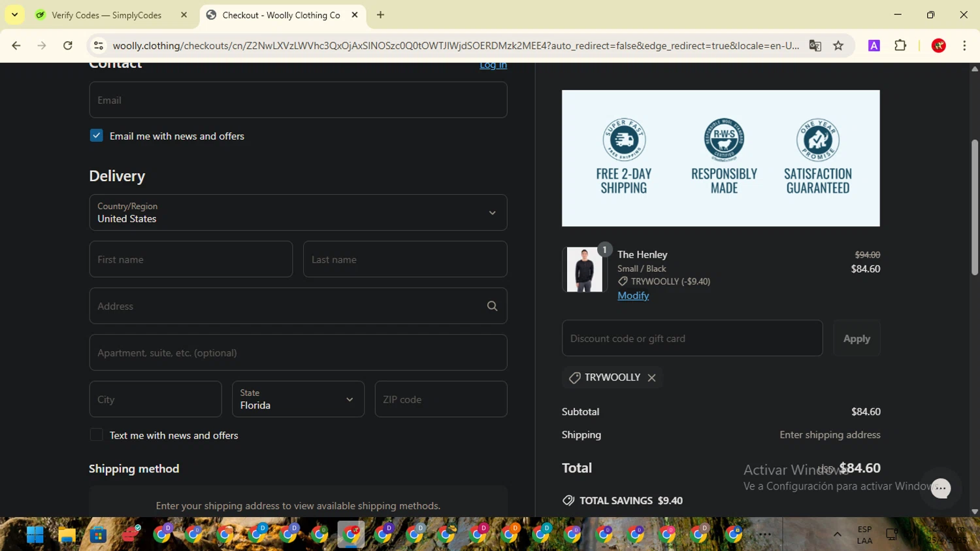Click the Small / Black variant text
Screen dimensions: 980x551
(642, 269)
